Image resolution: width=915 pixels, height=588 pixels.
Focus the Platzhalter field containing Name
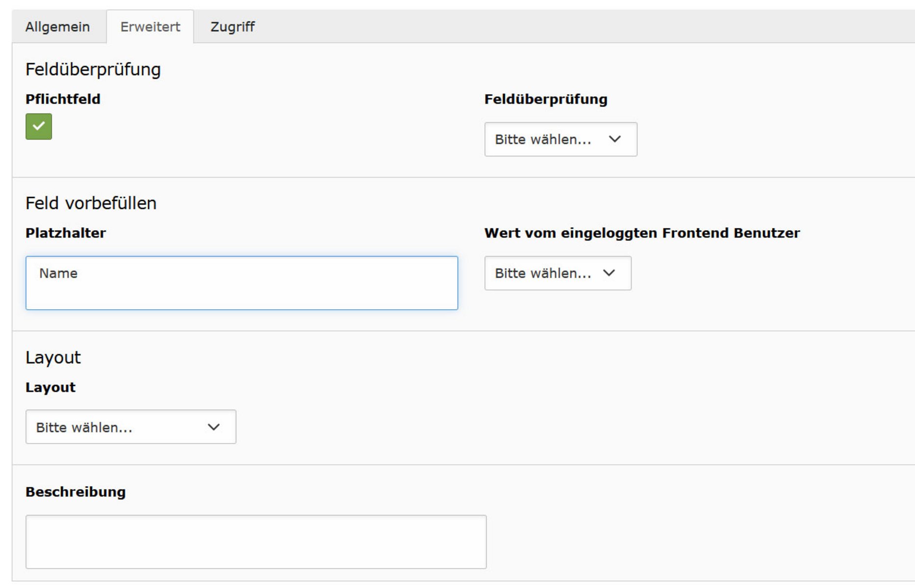point(242,283)
